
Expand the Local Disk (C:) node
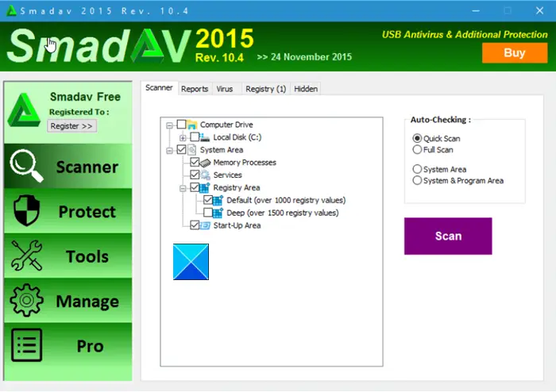click(x=183, y=138)
